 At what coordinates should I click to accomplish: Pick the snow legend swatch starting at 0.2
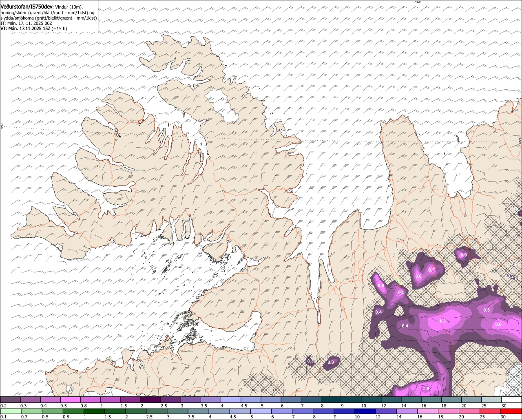(10, 400)
